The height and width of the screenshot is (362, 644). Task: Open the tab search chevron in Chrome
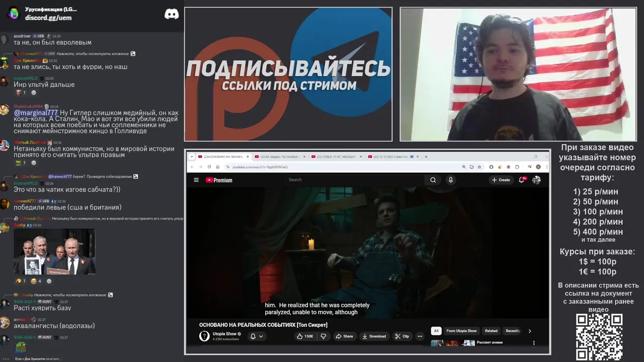tap(192, 157)
